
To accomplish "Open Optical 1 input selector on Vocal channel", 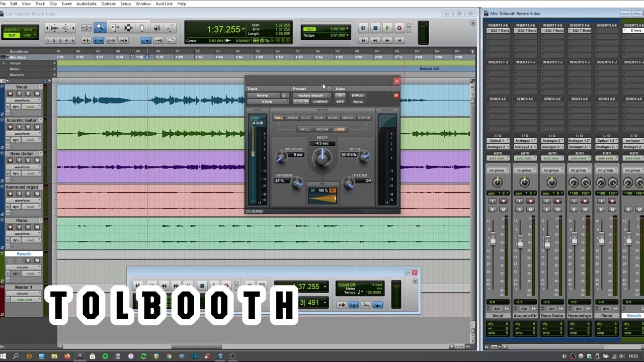I will pos(498,141).
